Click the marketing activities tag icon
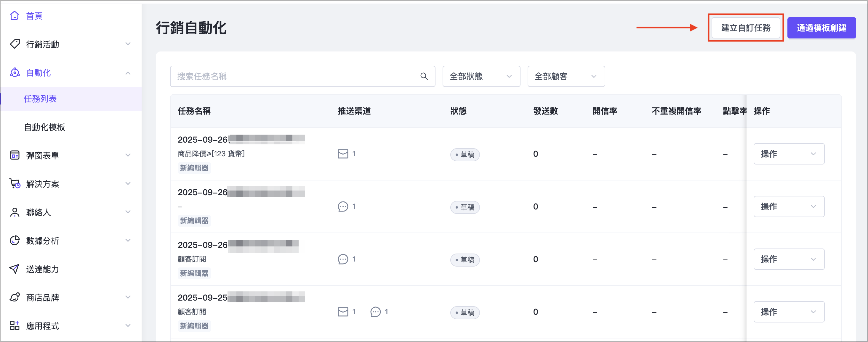Screen dimensions: 868x342 pyautogui.click(x=15, y=44)
